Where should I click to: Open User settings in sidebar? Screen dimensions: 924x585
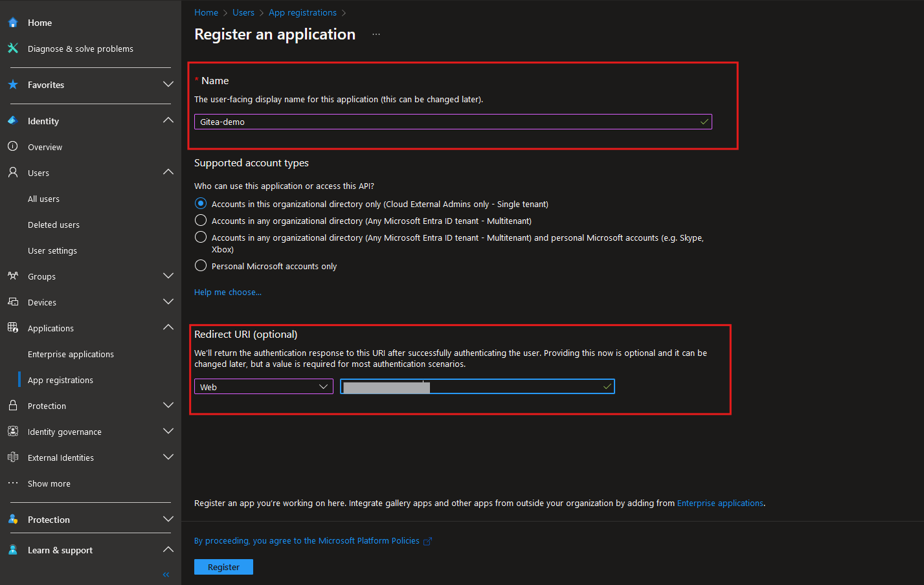52,251
